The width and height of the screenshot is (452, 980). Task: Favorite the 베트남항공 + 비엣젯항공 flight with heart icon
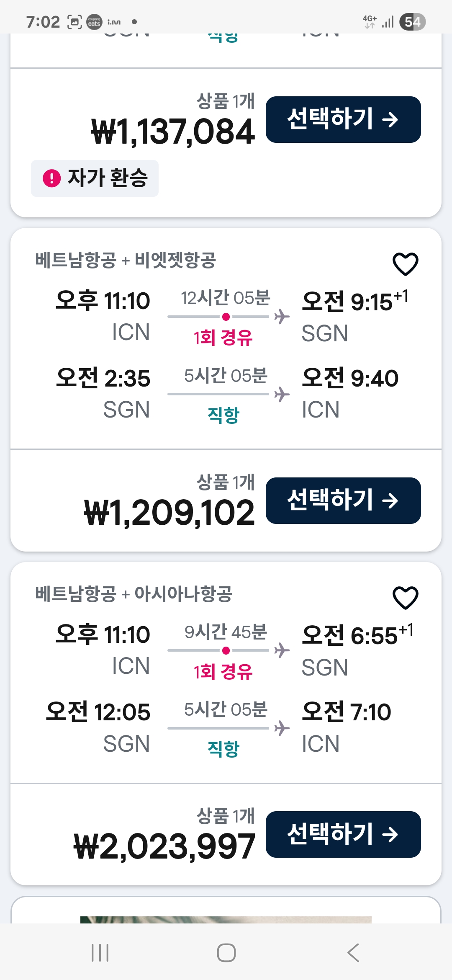[405, 264]
